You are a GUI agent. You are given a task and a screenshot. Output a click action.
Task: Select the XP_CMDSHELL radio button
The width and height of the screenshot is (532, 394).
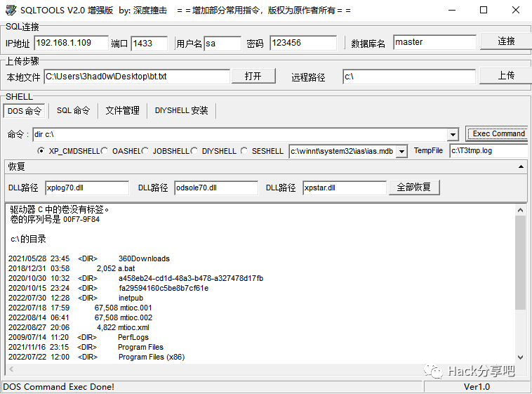[41, 151]
